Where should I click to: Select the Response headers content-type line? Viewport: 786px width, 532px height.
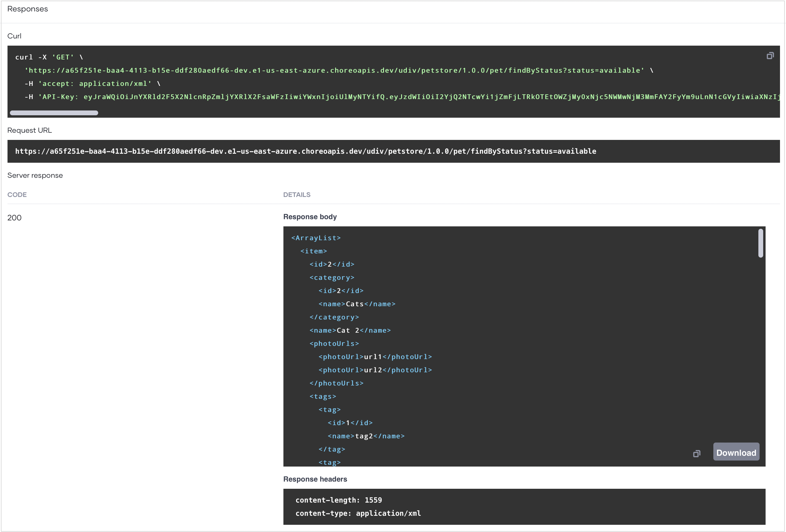(x=358, y=513)
